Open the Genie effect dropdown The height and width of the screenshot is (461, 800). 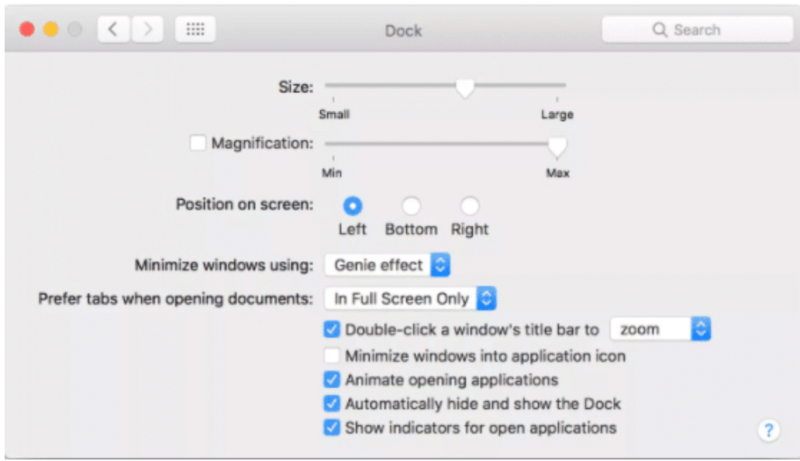pos(387,265)
